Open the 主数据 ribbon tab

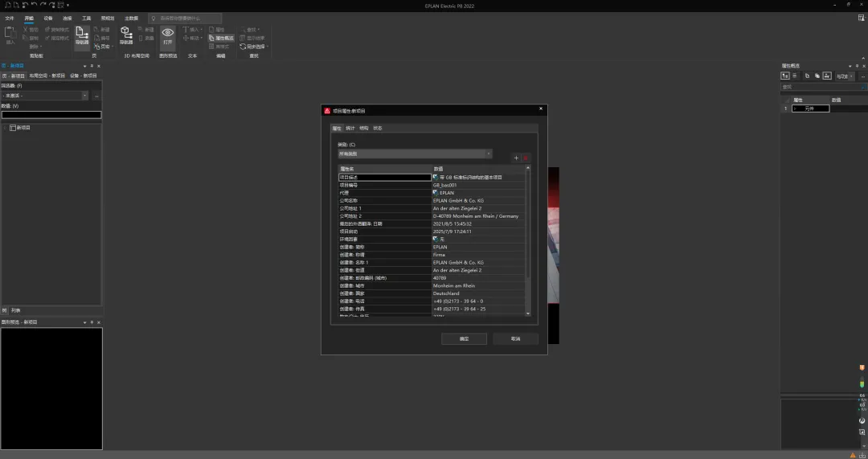click(131, 18)
